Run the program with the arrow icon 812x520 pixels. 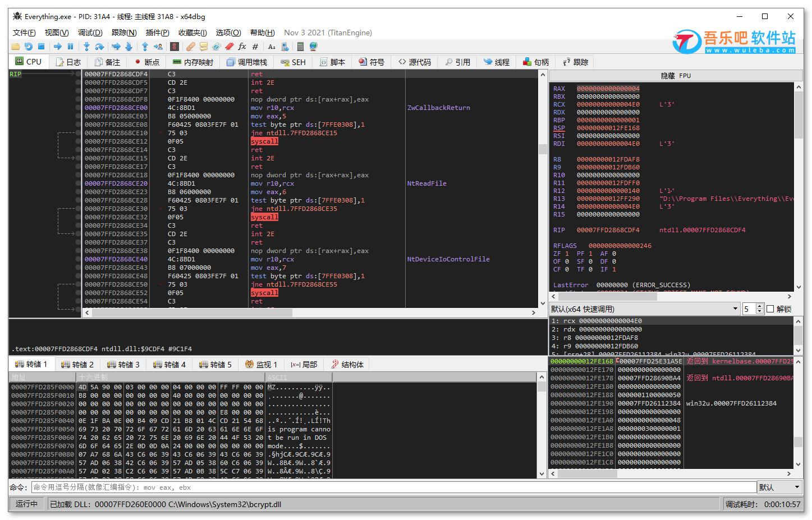pyautogui.click(x=58, y=47)
